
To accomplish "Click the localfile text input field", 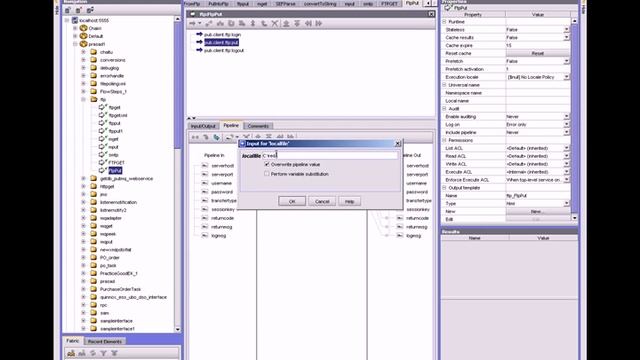I will click(x=330, y=156).
